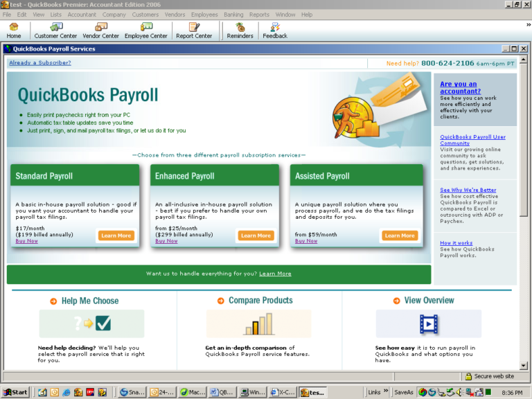
Task: Open Reminders from the toolbar
Action: 240,30
